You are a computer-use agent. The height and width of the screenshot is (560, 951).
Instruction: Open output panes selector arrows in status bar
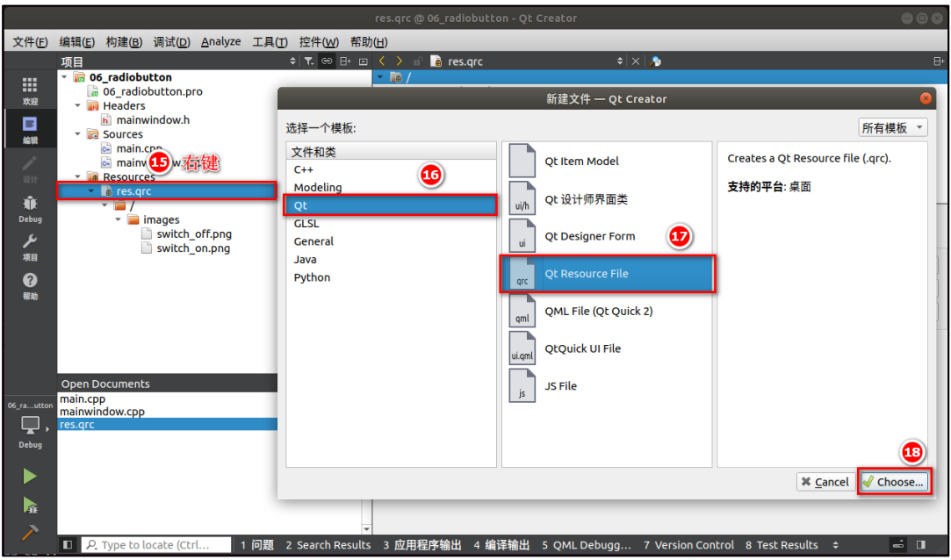pyautogui.click(x=836, y=545)
